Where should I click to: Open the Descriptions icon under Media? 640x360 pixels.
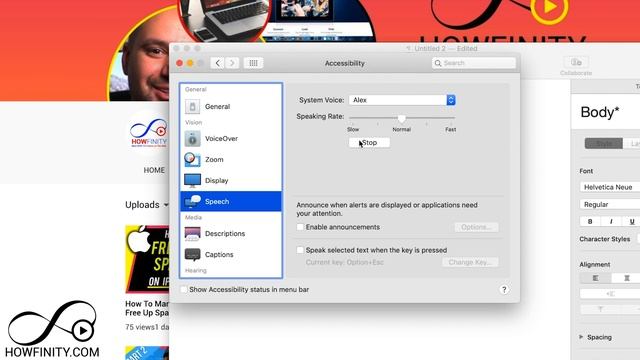(x=192, y=233)
